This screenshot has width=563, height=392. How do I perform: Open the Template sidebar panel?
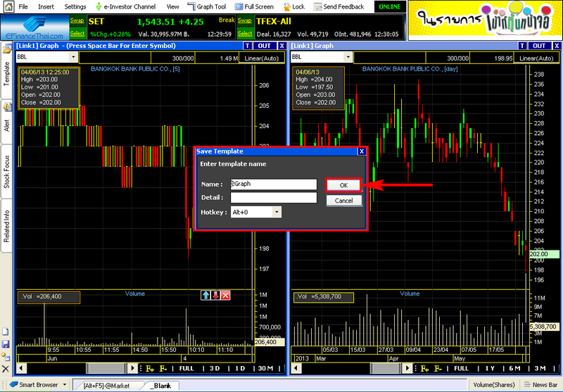point(6,70)
